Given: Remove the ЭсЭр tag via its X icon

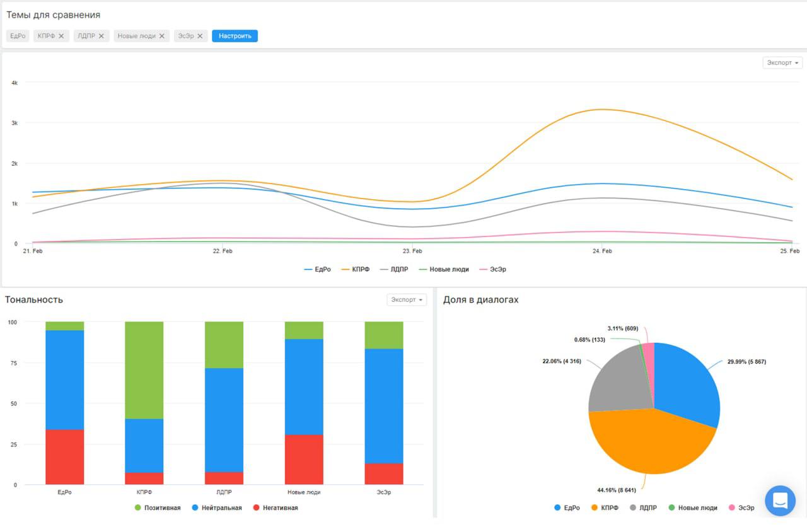Looking at the screenshot, I should (200, 36).
